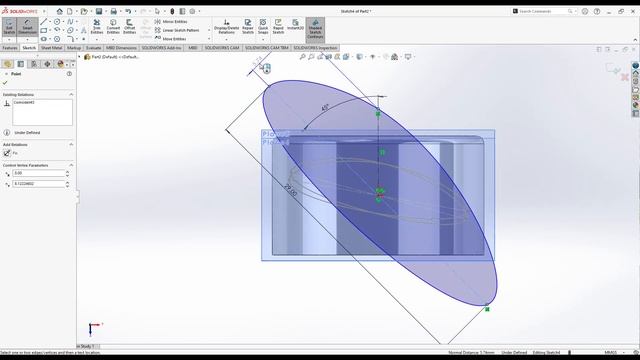Expand the Part2 flyout design tree
The height and width of the screenshot is (360, 640).
tap(80, 57)
